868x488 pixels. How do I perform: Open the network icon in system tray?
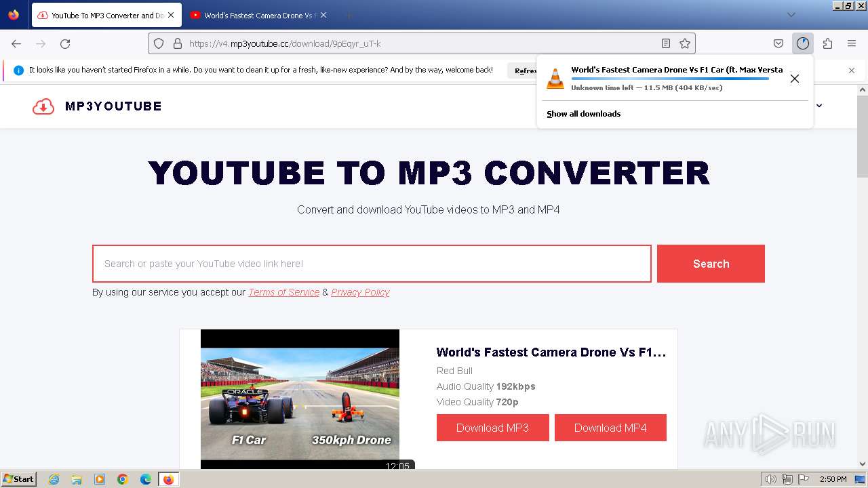787,479
